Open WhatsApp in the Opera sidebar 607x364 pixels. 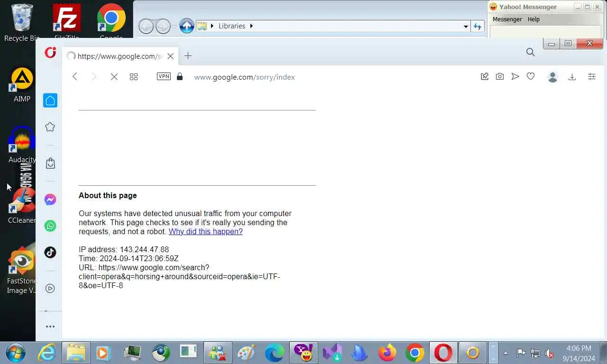pos(50,226)
